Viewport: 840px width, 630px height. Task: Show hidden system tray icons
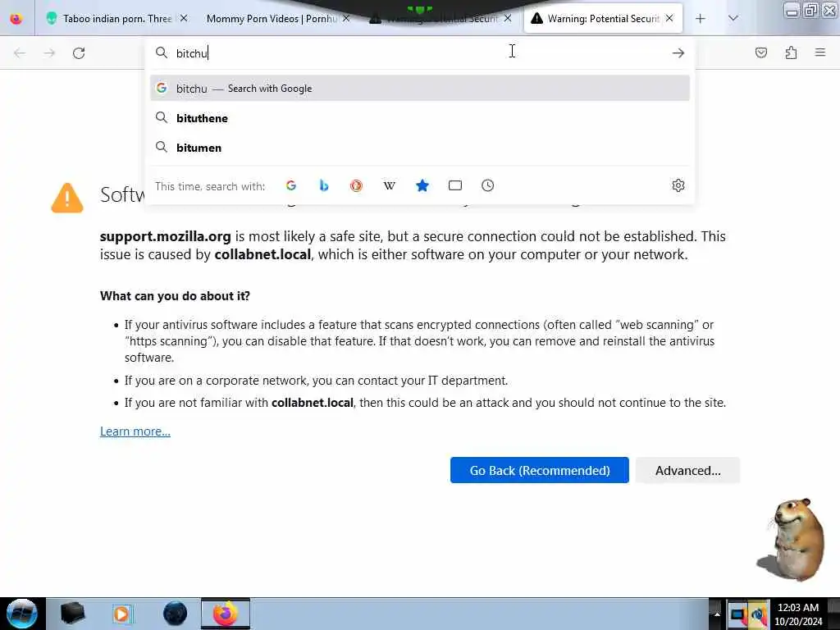tap(717, 614)
